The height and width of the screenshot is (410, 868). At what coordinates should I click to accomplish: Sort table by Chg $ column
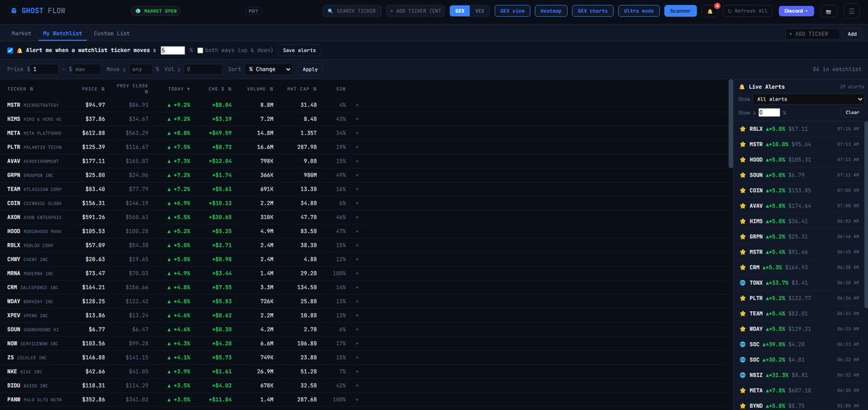point(219,88)
